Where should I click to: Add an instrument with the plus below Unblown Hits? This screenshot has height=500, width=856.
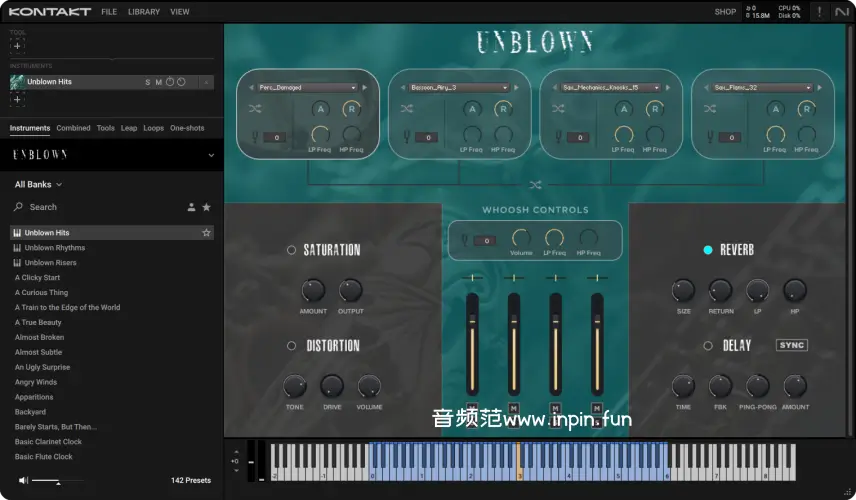(17, 99)
